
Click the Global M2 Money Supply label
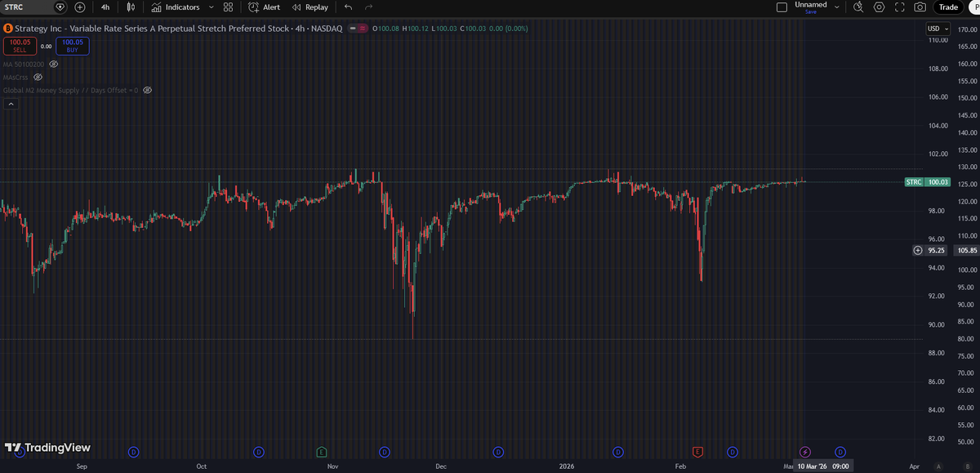[x=71, y=90]
